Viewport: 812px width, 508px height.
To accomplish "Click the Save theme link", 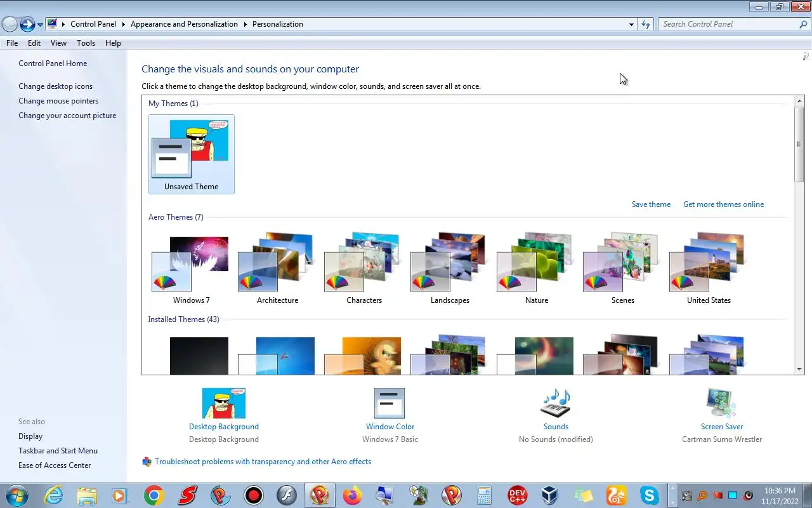I will pyautogui.click(x=651, y=204).
